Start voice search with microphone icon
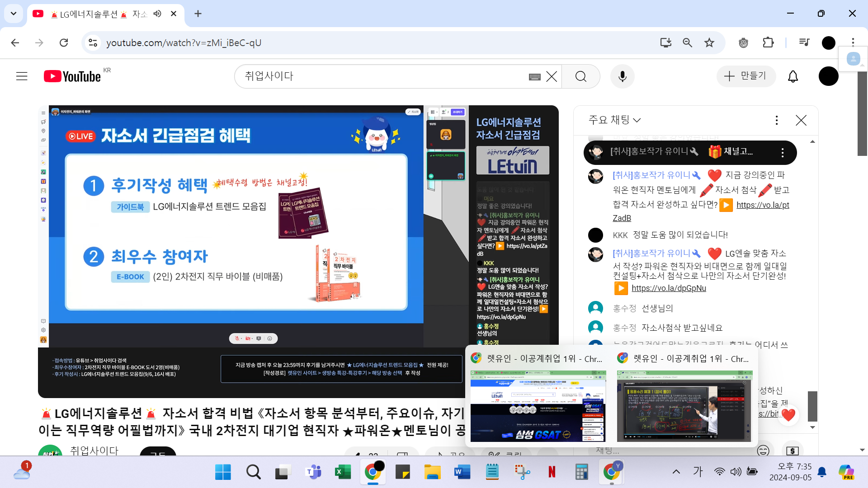The height and width of the screenshot is (488, 868). (x=623, y=76)
